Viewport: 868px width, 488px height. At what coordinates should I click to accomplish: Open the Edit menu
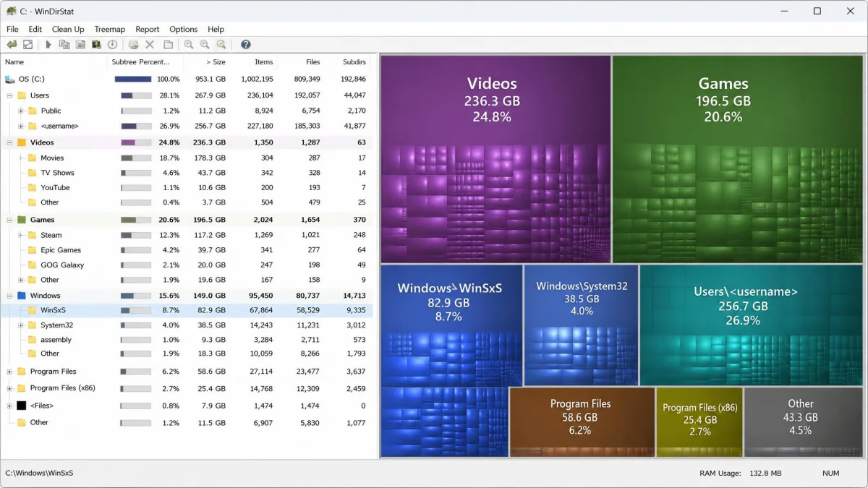(x=35, y=29)
